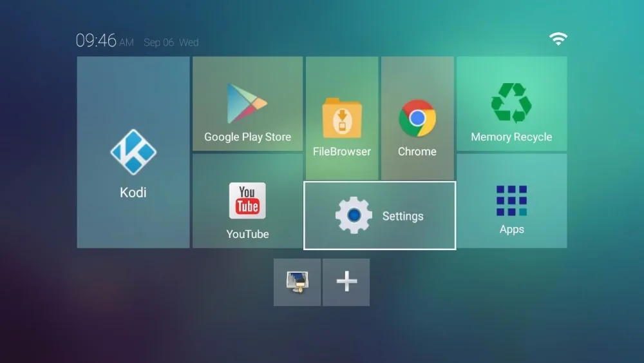Add a shortcut with the plus button
Viewport: 644px width, 363px height.
[346, 282]
